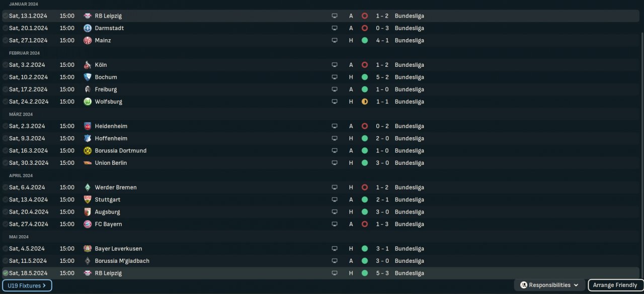Click the monitor icon for Köln fixture

335,65
